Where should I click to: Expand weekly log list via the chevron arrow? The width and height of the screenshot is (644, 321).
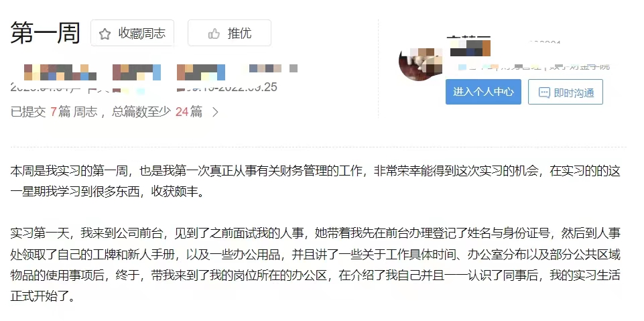[215, 112]
